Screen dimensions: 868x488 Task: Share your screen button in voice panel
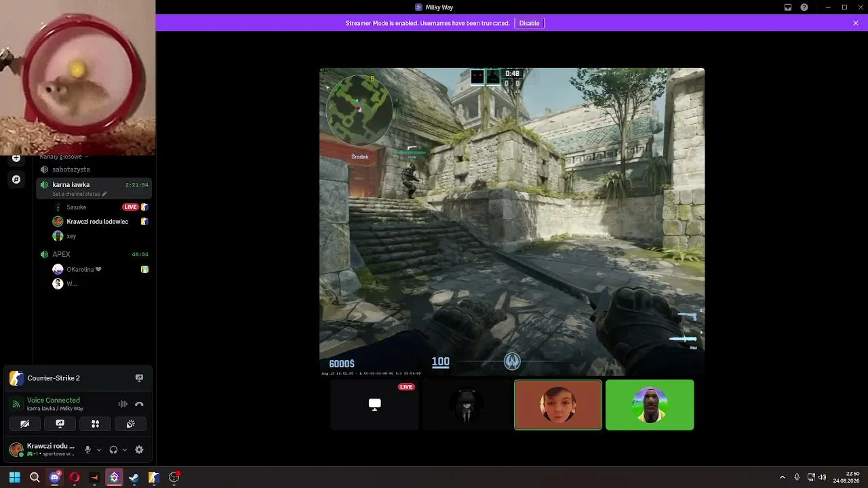pos(60,424)
